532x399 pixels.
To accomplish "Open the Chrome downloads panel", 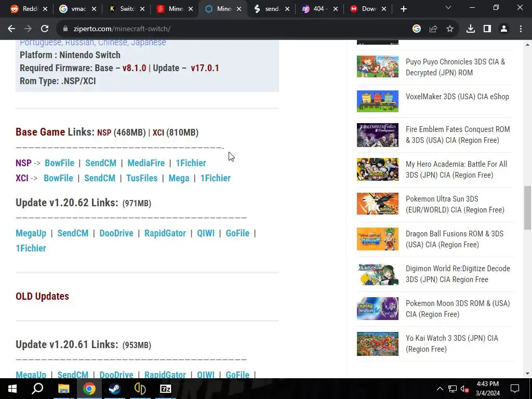I will click(x=471, y=29).
